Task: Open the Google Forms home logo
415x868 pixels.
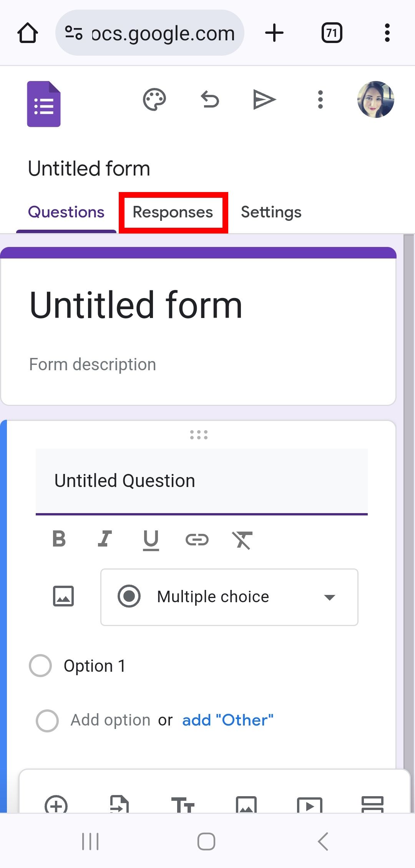Action: (44, 104)
